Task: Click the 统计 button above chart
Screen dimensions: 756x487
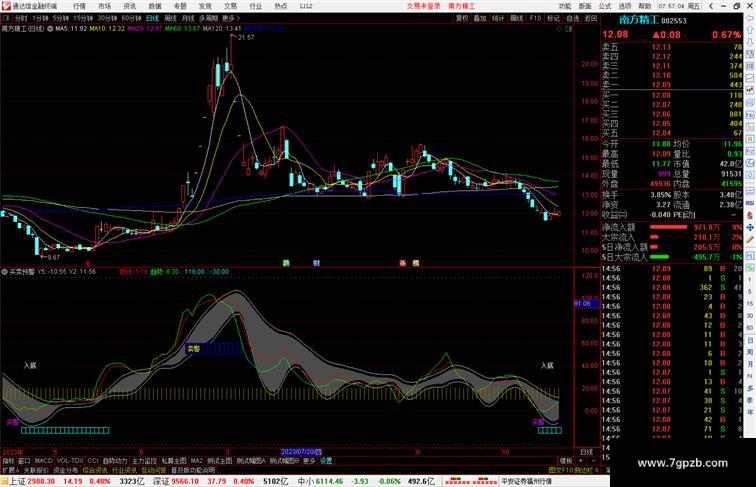Action: 498,18
